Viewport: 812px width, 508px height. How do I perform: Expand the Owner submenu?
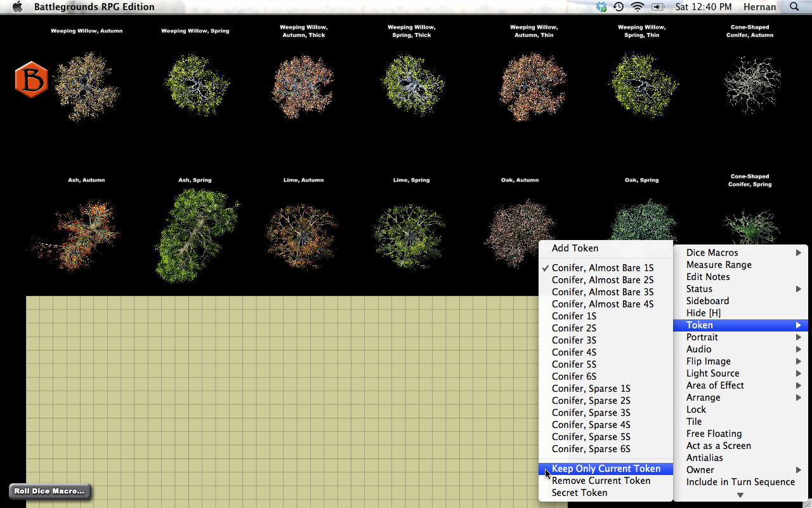coord(740,470)
